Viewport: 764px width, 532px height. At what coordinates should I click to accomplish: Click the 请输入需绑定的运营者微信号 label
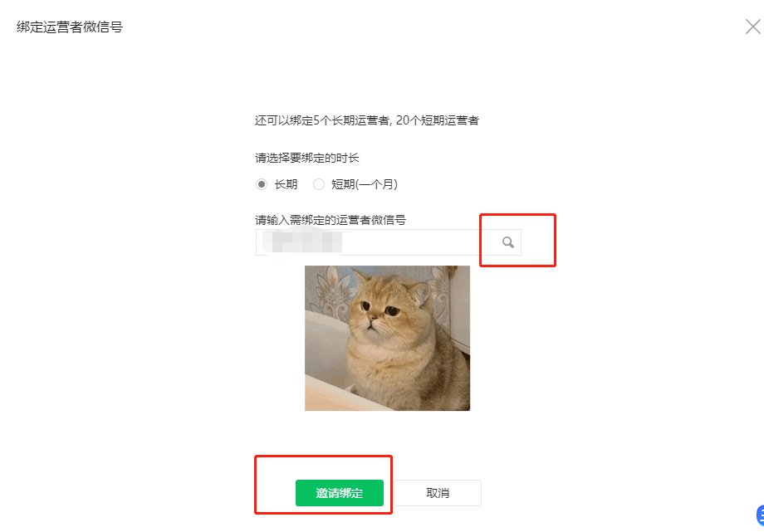click(331, 220)
